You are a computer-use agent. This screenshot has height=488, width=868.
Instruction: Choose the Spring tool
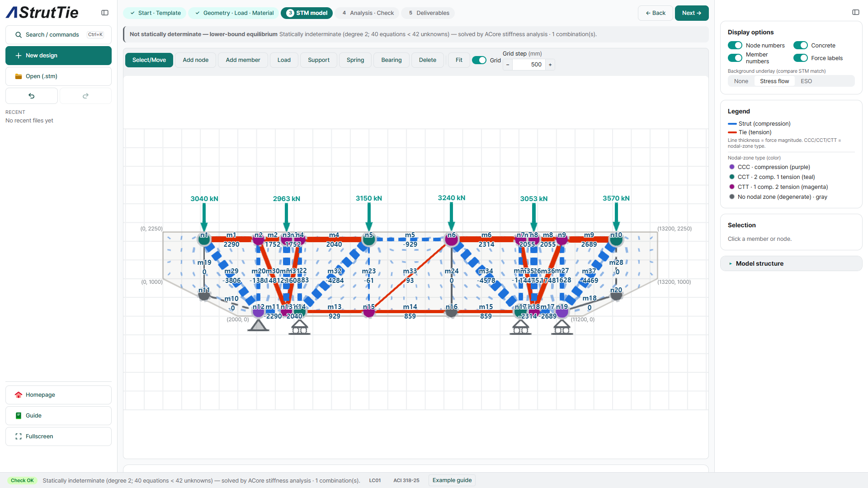pos(355,60)
